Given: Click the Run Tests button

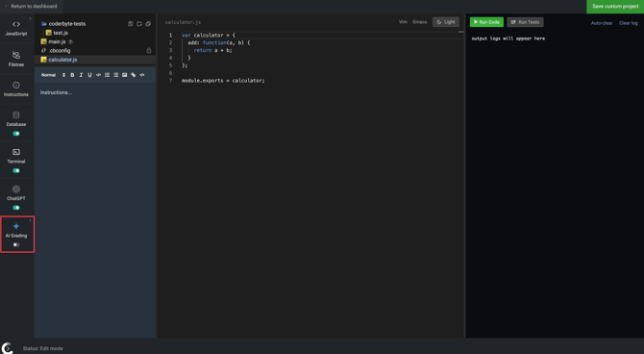Looking at the screenshot, I should (526, 22).
